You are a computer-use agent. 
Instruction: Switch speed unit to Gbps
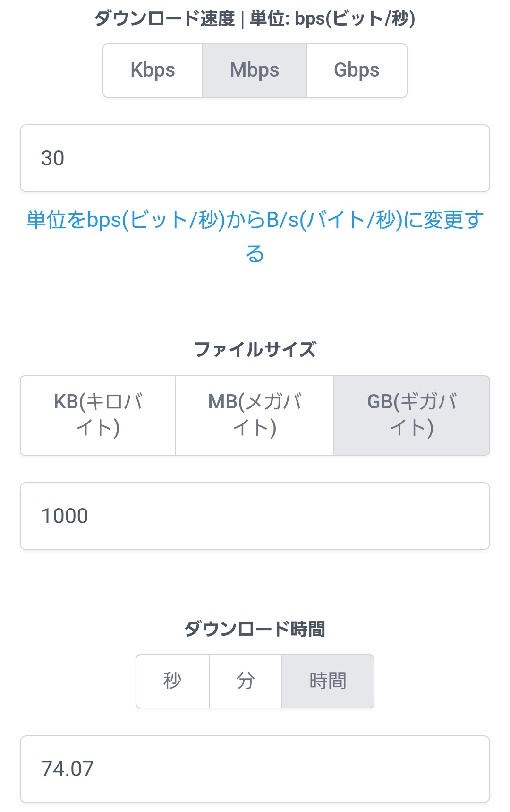click(x=357, y=70)
